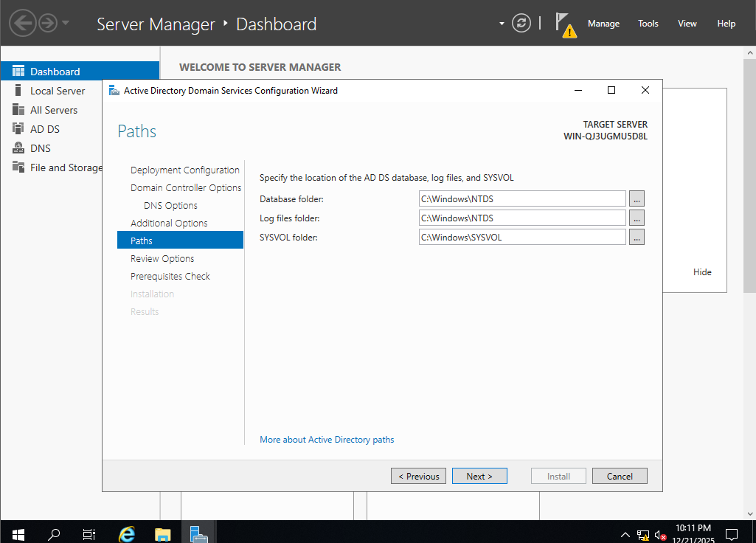Click into the SYSVOL folder field
The image size is (756, 543).
pyautogui.click(x=522, y=238)
